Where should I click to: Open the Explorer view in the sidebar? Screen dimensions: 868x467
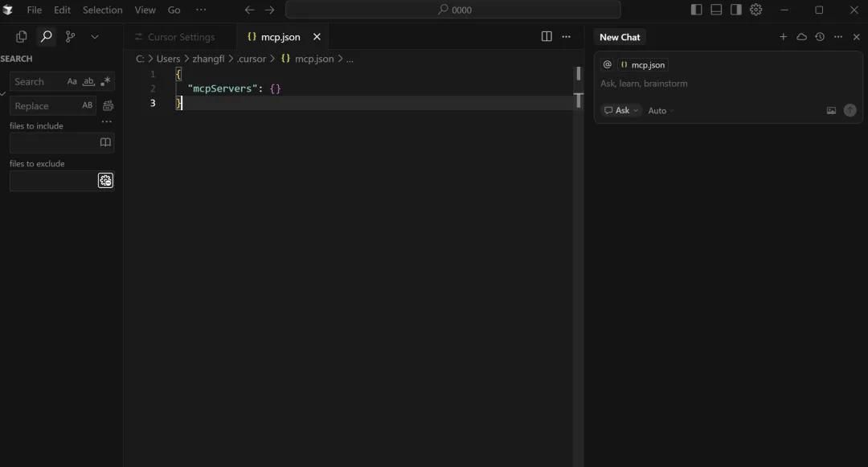click(22, 37)
